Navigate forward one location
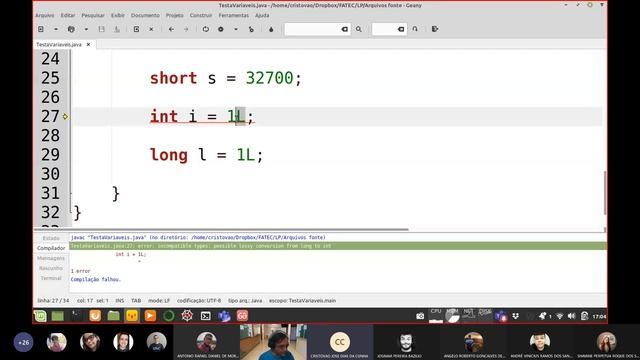This screenshot has width=640, height=360. [x=186, y=29]
